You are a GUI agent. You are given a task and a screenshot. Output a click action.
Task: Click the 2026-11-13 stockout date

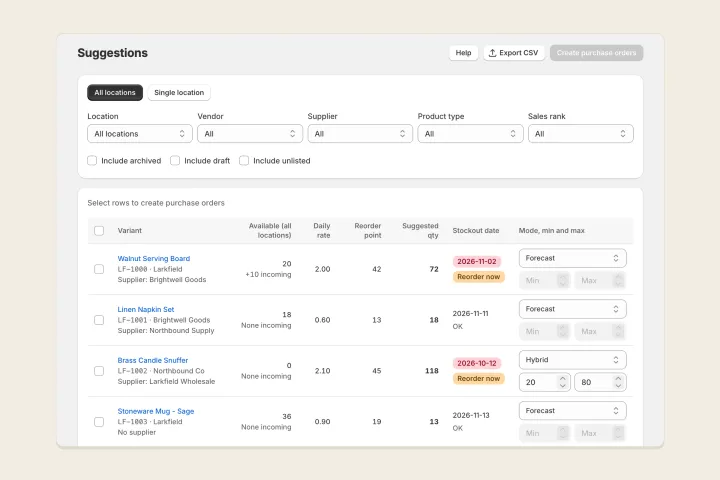(471, 415)
